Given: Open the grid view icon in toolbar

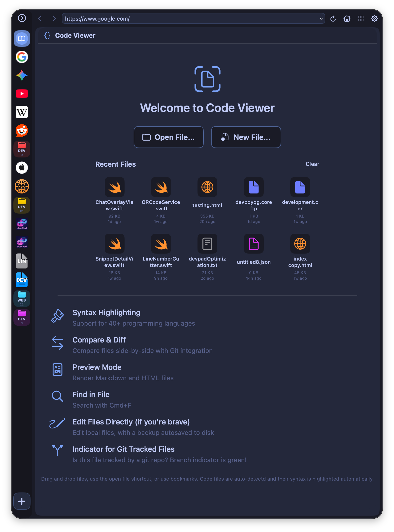Looking at the screenshot, I should click(361, 18).
